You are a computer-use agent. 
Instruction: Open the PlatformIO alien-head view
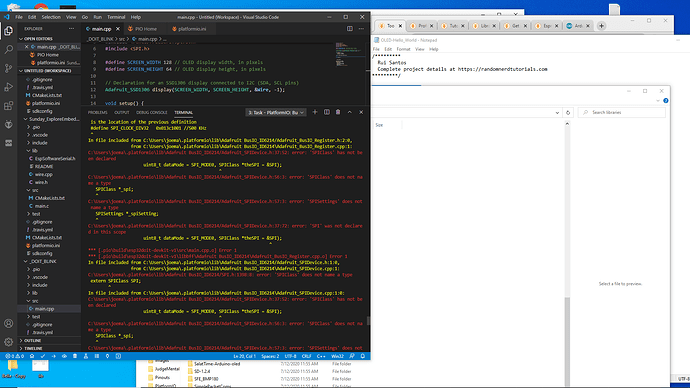tap(8, 124)
